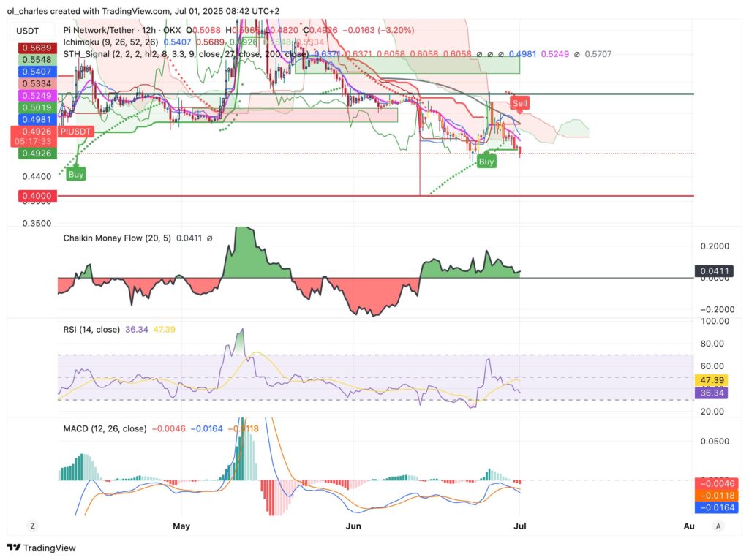Click the Buy signal marker from late April
The image size is (749, 560).
(75, 174)
